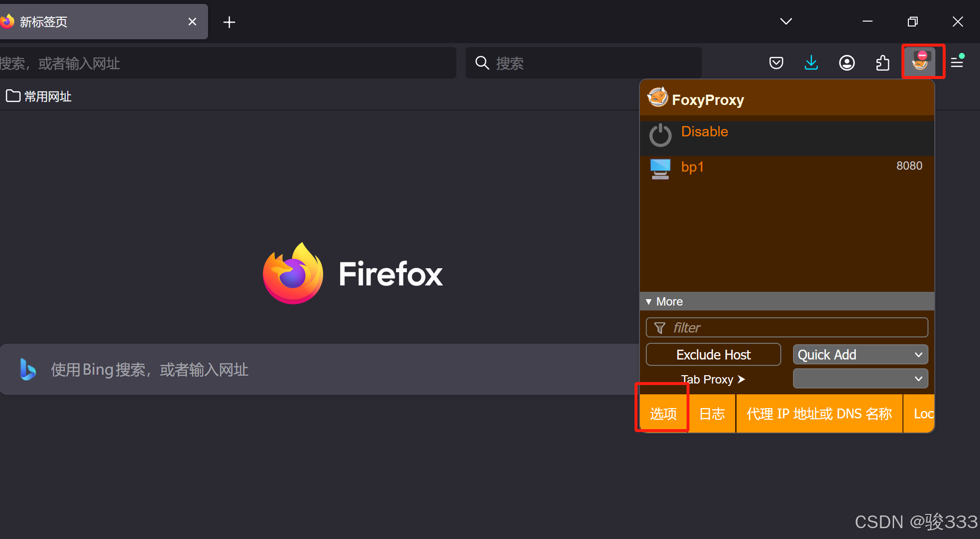The width and height of the screenshot is (980, 539).
Task: Click the FoxyProxy extension toolbar icon
Action: pyautogui.click(x=921, y=62)
